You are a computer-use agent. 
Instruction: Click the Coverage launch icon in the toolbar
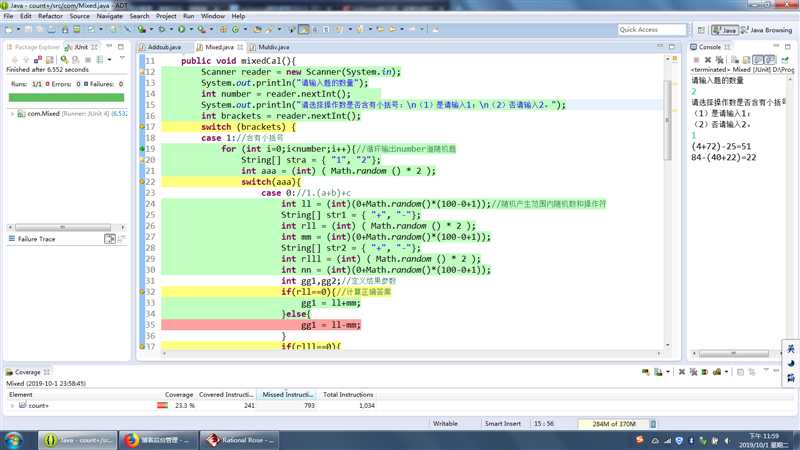[142, 30]
